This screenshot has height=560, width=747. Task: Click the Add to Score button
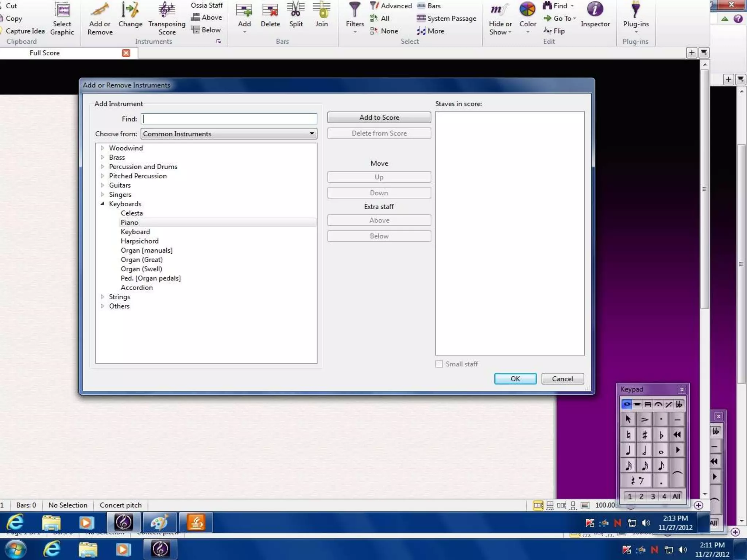tap(379, 117)
